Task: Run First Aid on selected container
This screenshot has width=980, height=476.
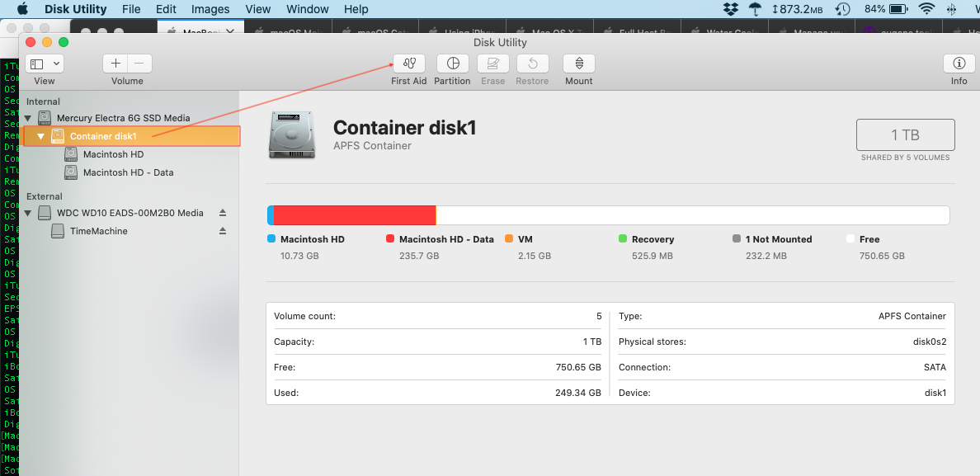Action: [x=409, y=64]
